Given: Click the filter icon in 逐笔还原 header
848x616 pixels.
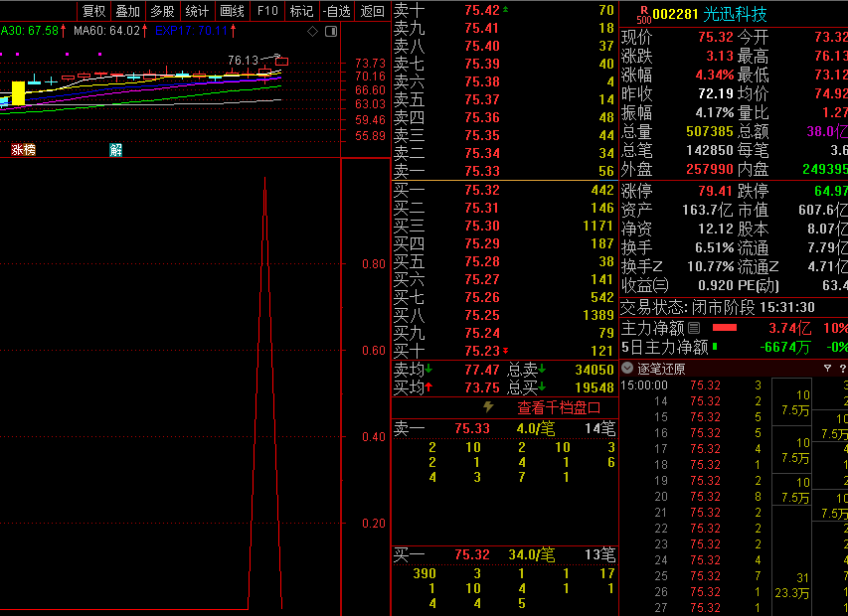Looking at the screenshot, I should [827, 368].
